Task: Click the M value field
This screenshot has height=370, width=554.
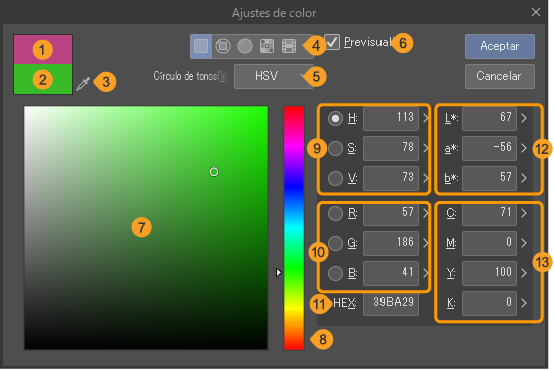Action: 489,243
